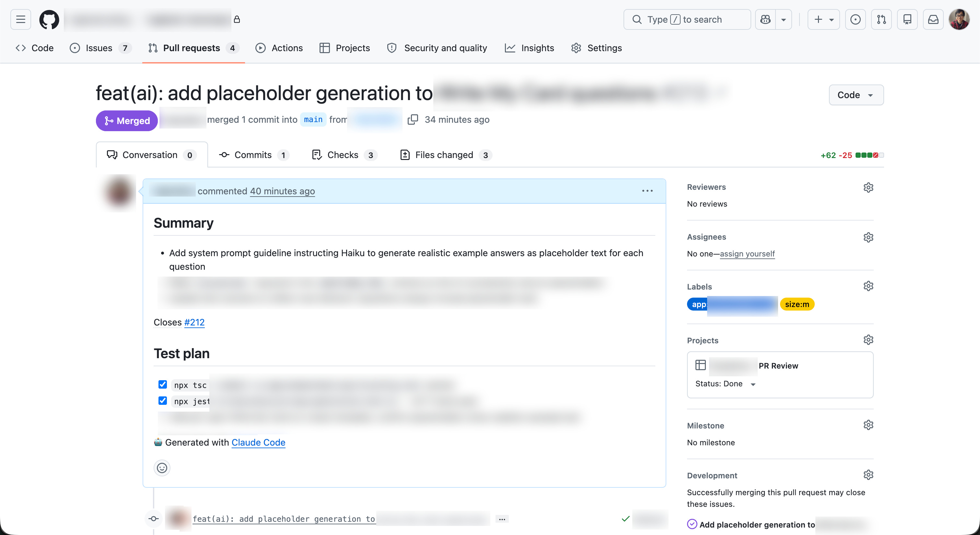
Task: Expand the Code dropdown button
Action: click(x=856, y=95)
